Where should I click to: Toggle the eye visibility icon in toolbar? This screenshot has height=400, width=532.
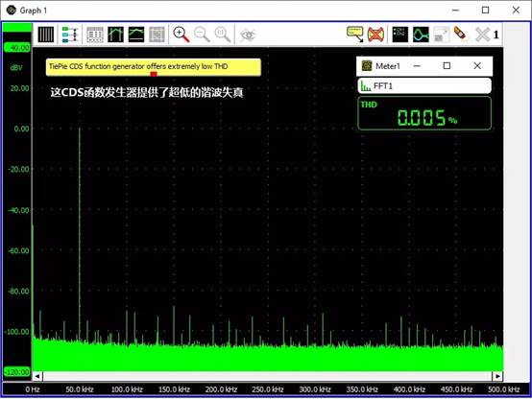[248, 35]
